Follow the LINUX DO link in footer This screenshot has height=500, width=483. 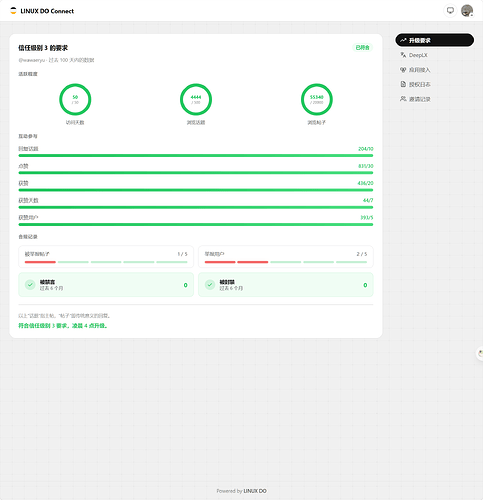coord(255,491)
